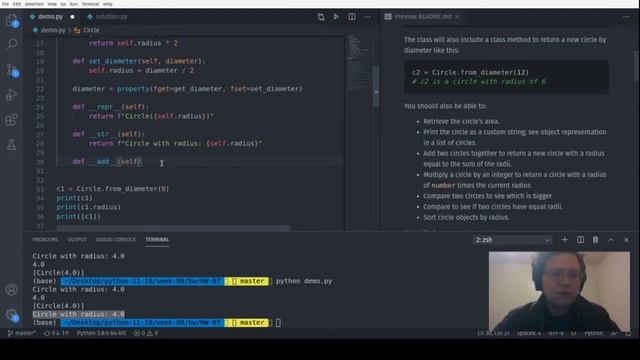Split the editor right

351,17
